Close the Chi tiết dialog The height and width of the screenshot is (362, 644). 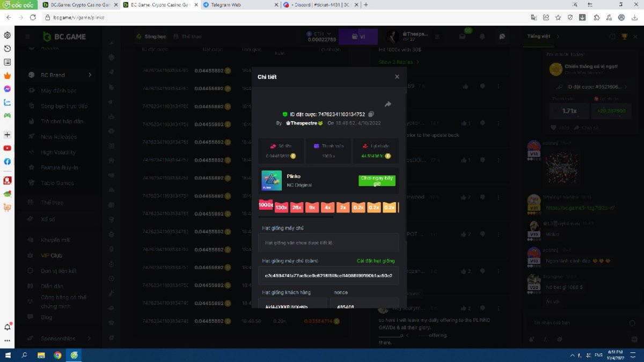click(397, 77)
